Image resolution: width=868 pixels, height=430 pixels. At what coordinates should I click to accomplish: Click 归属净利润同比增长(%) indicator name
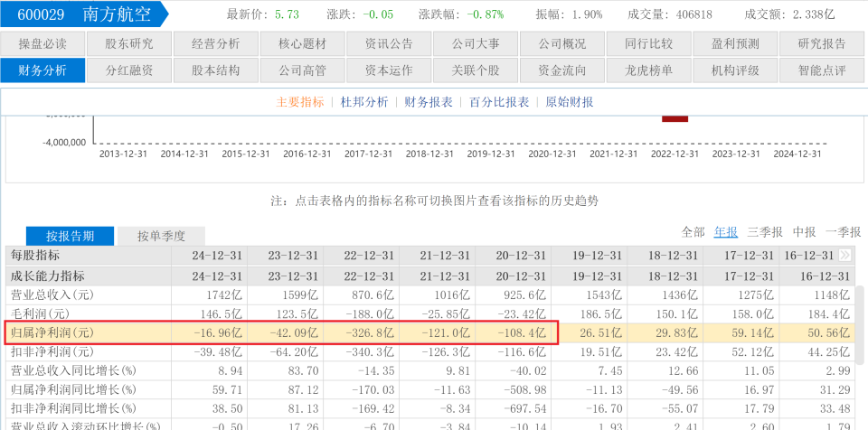coord(73,389)
